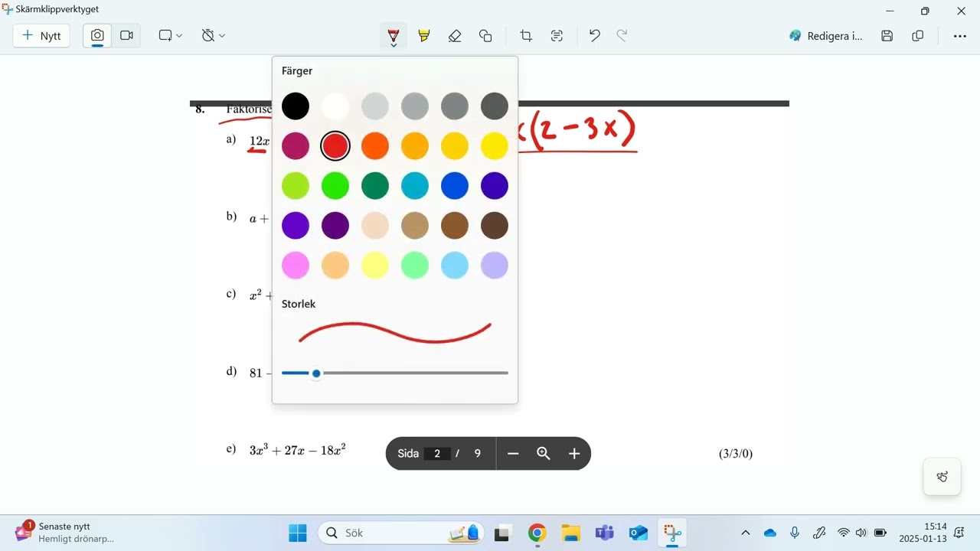980x551 pixels.
Task: Pick the pastel green color swatch
Action: click(x=415, y=266)
